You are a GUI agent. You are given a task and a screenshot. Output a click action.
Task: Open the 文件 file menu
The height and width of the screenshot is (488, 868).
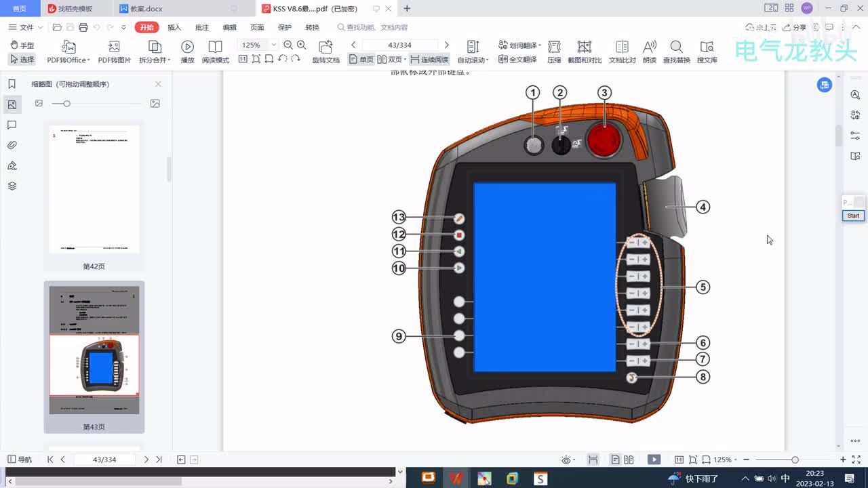tap(26, 27)
